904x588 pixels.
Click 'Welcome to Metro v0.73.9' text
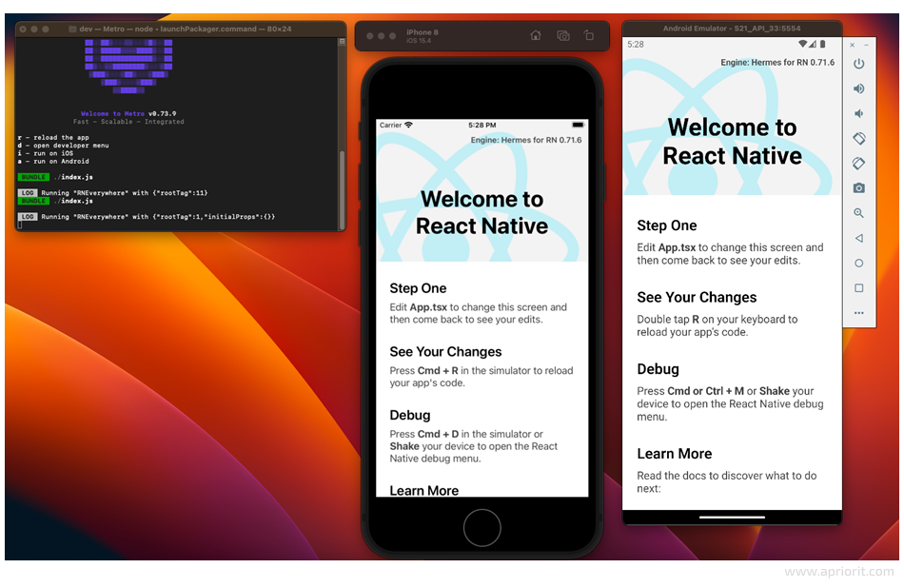coord(128,113)
